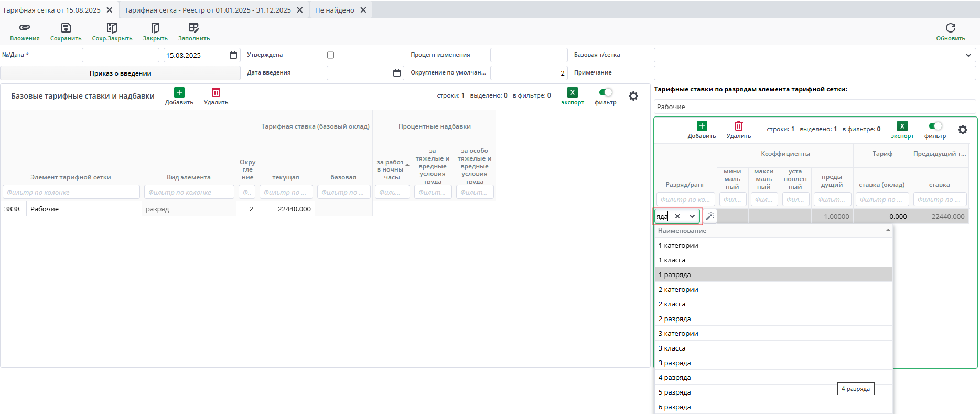Select 3 класса from the dropdown list

click(x=773, y=348)
